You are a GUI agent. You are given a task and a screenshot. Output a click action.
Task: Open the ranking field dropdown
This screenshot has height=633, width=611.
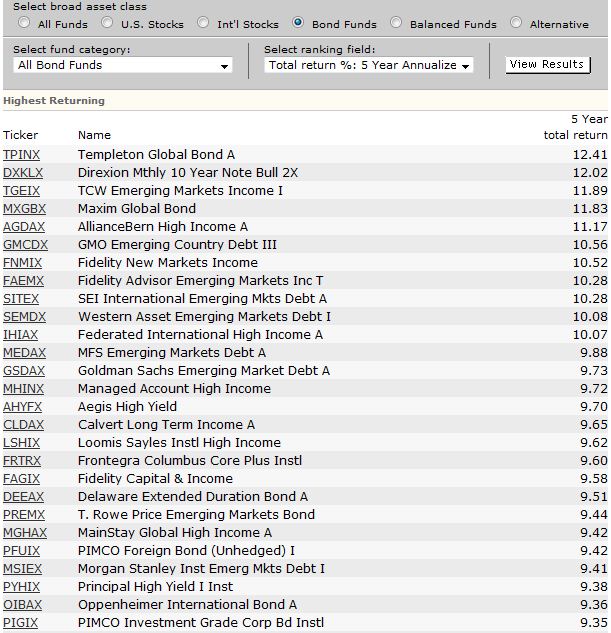368,65
